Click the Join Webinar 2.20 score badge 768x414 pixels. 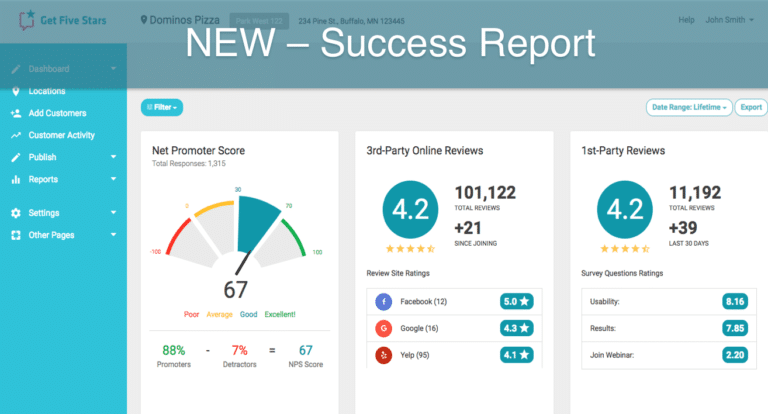(735, 355)
